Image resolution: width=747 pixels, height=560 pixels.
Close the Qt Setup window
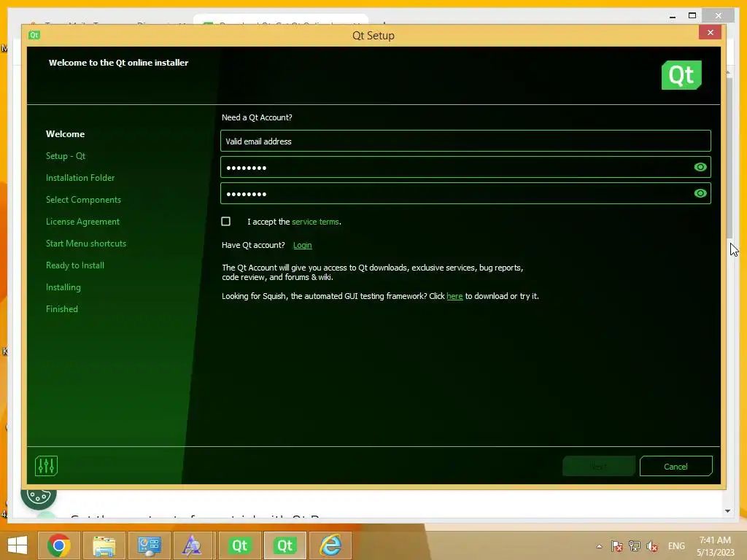(710, 32)
